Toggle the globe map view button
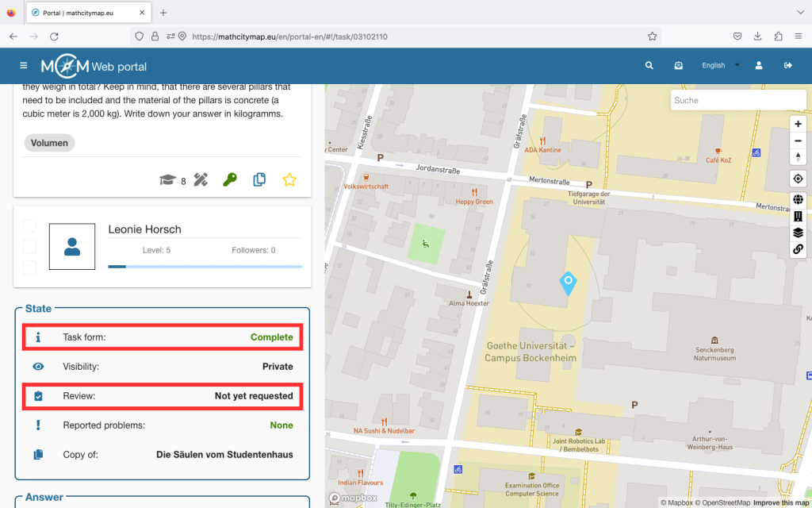The width and height of the screenshot is (812, 508). (798, 199)
